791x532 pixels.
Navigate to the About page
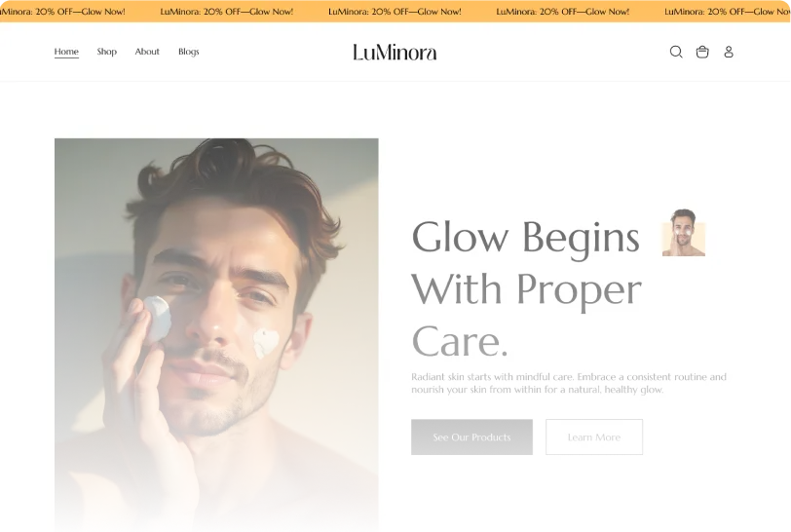coord(147,52)
